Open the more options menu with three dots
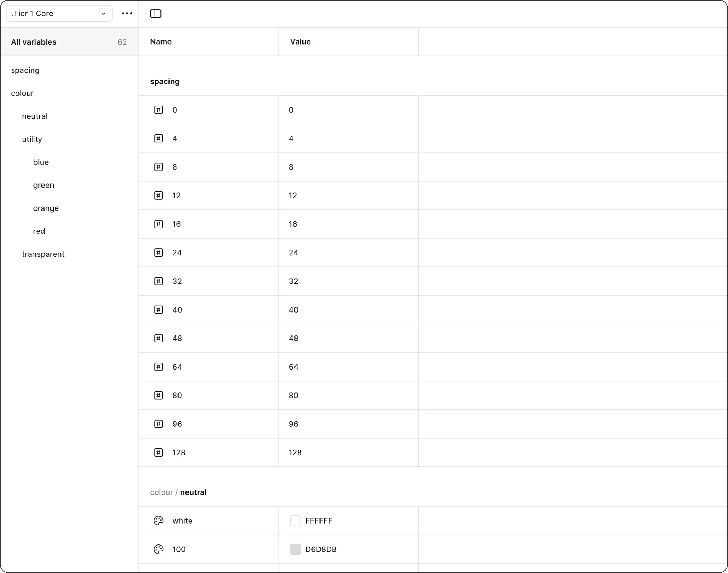Viewport: 728px width, 573px height. point(127,13)
